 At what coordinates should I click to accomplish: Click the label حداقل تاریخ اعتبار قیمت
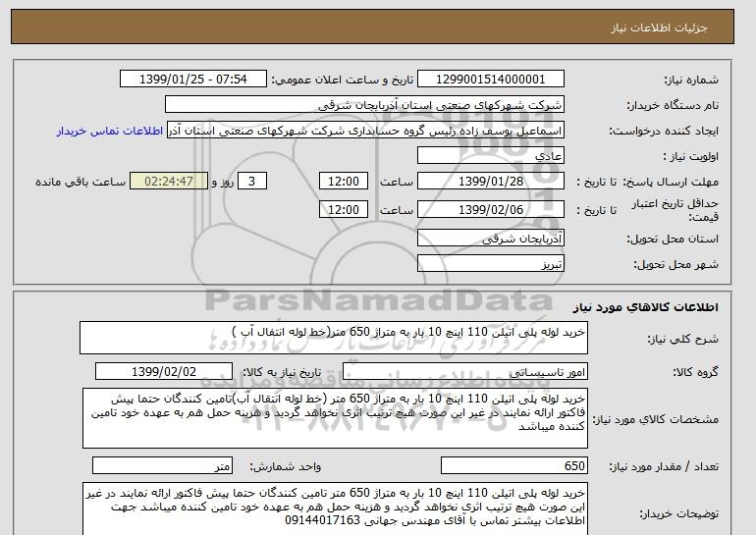(675, 210)
